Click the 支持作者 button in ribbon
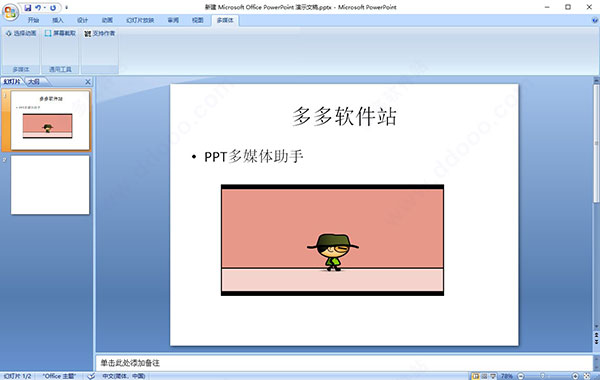This screenshot has height=380, width=600. (x=99, y=33)
